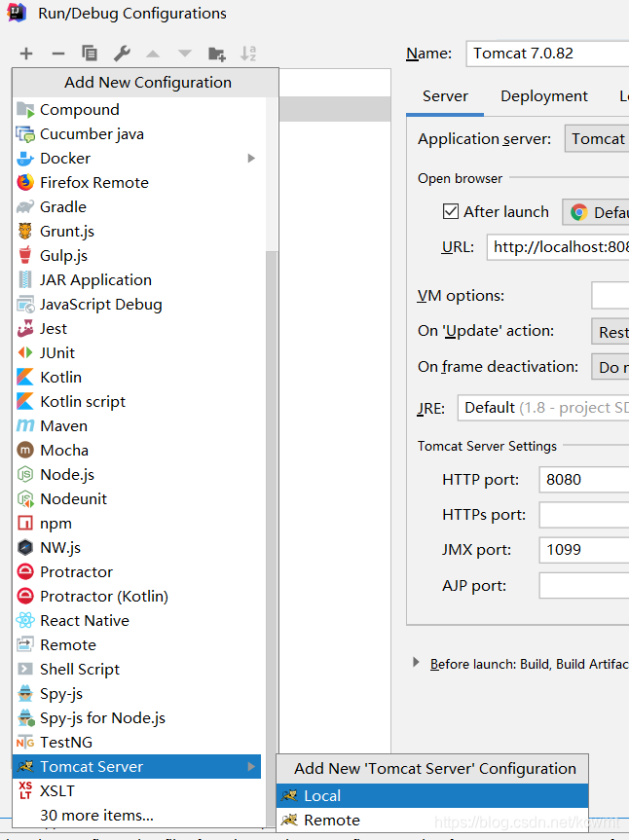This screenshot has width=629, height=840.
Task: Expand the Tomcat Server submenu arrow
Action: [x=251, y=767]
